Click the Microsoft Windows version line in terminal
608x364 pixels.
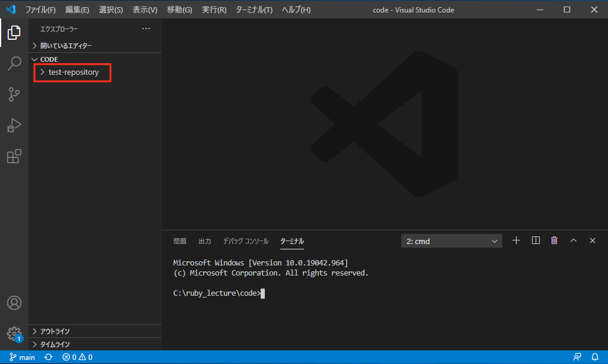point(261,263)
